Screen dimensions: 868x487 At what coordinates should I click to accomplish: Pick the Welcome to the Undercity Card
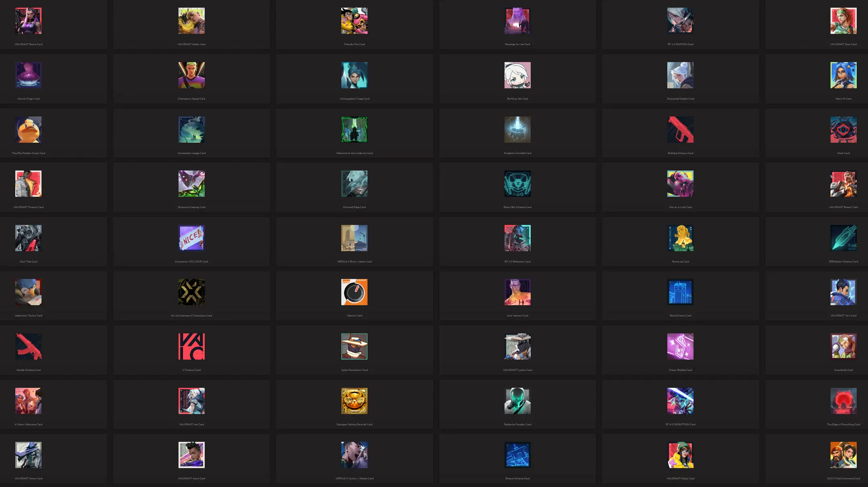354,129
